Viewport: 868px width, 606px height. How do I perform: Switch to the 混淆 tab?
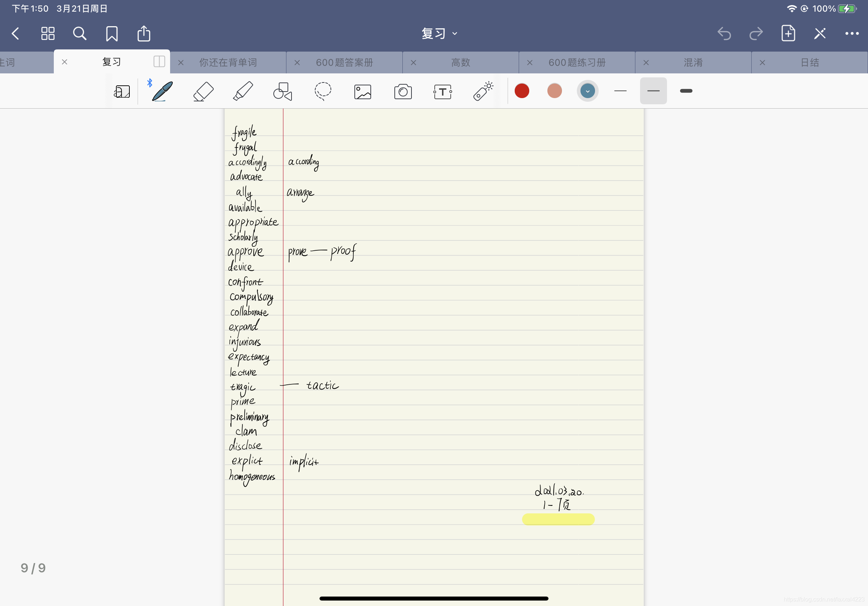(693, 62)
